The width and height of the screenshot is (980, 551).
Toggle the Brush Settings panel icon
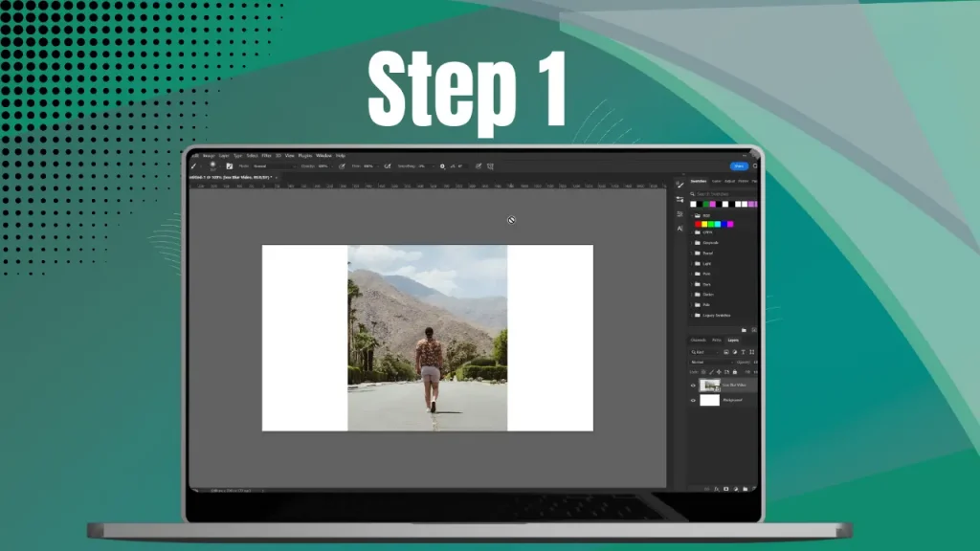coord(230,166)
